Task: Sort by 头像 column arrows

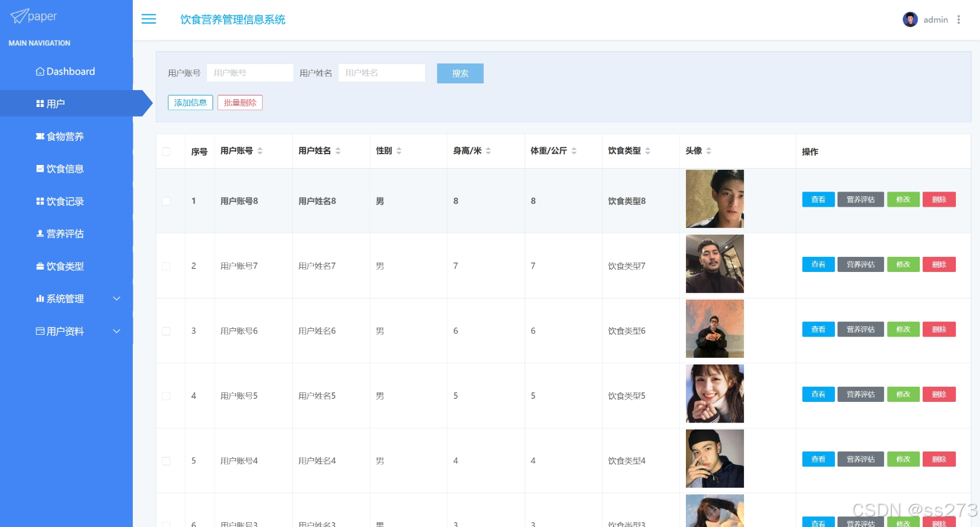Action: (708, 150)
